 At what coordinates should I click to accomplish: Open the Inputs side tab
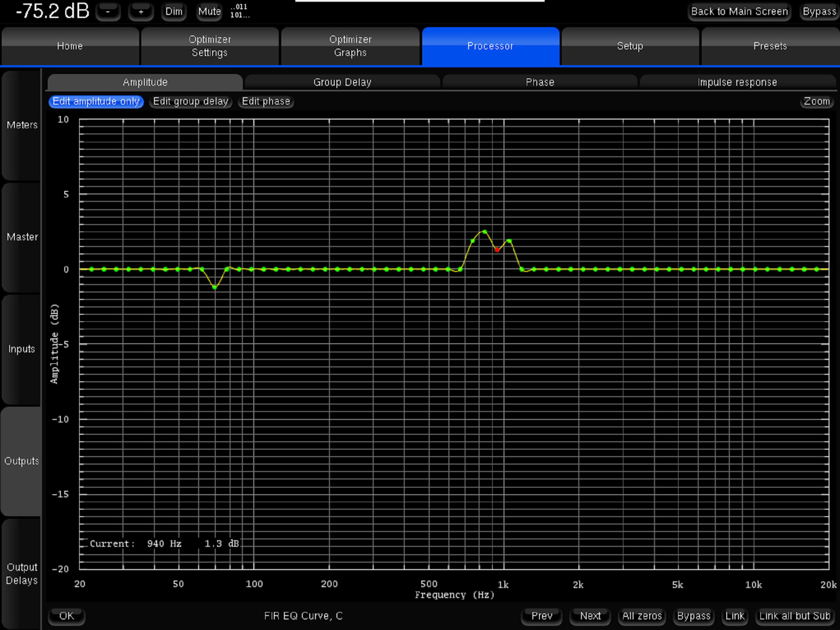[x=21, y=349]
